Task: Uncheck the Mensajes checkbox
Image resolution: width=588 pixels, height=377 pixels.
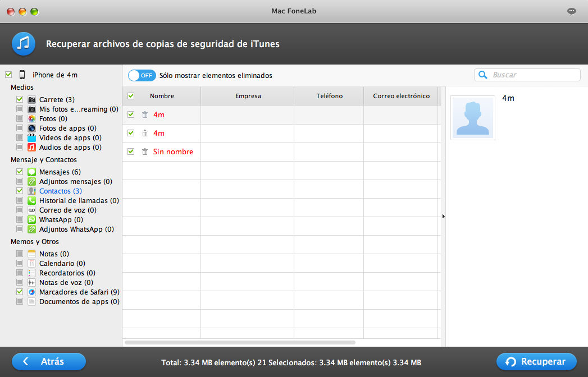Action: [x=20, y=172]
